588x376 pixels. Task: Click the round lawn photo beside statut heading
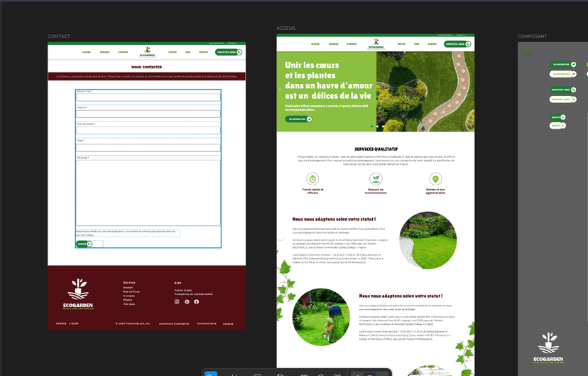point(428,235)
